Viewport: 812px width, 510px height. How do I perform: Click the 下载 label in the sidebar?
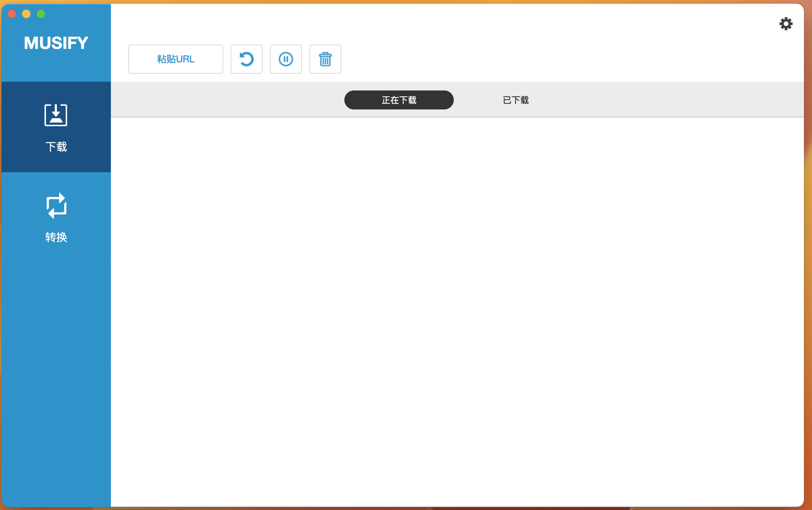coord(56,147)
